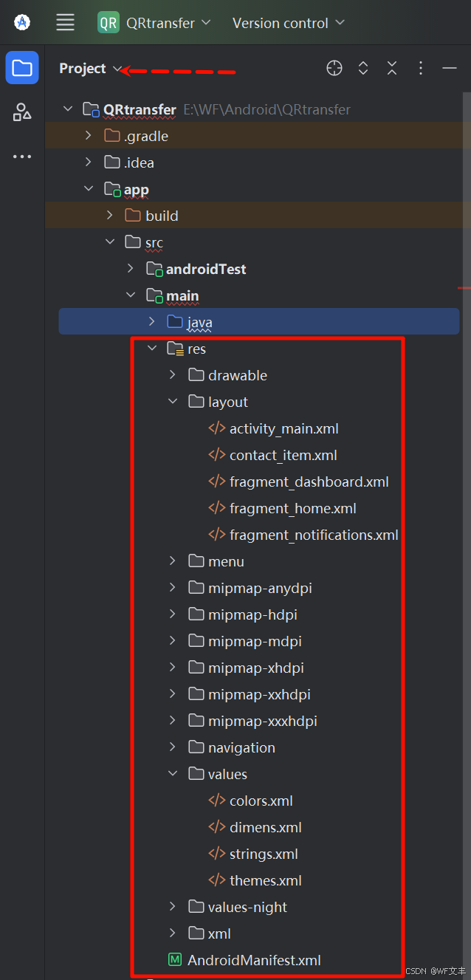471x980 pixels.
Task: Click the Android Studio logo icon
Action: coord(22,23)
